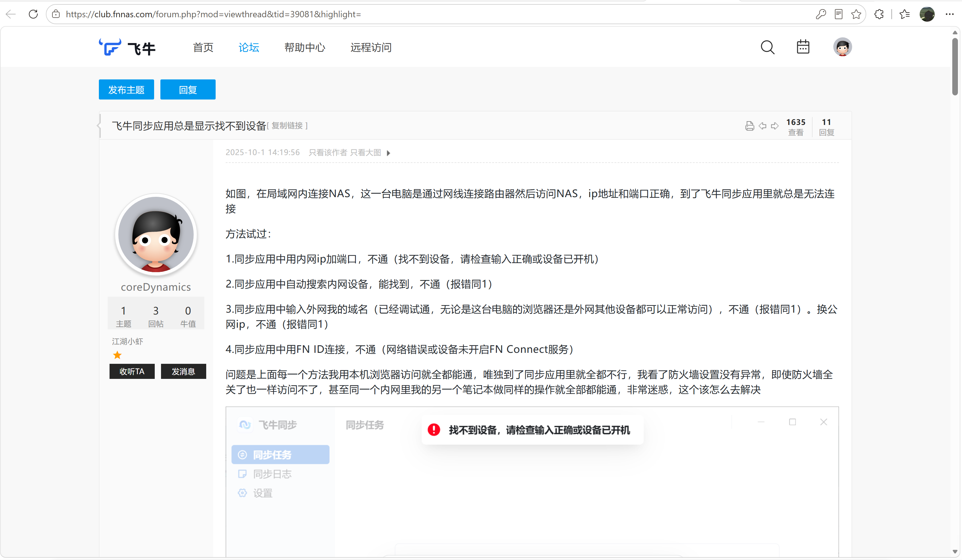The width and height of the screenshot is (962, 560).
Task: Open author's 回帖 count
Action: coord(156,316)
